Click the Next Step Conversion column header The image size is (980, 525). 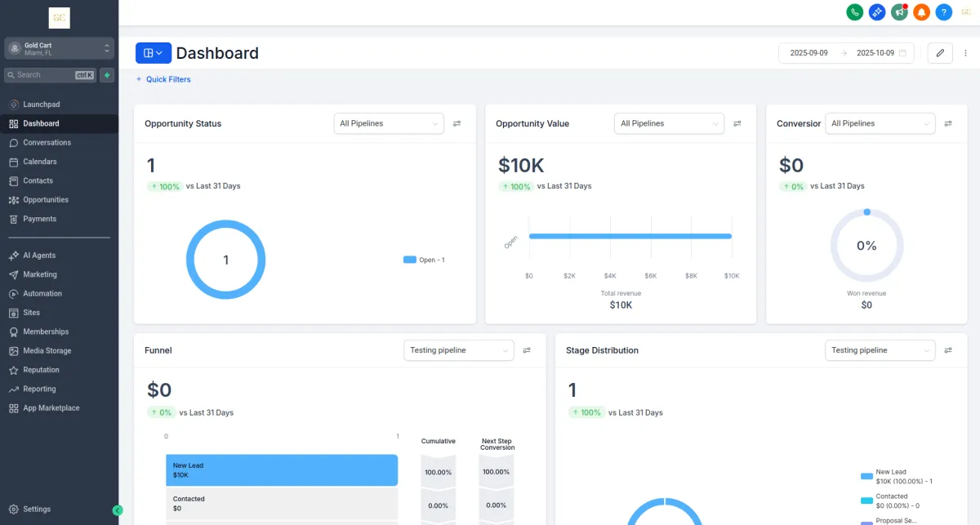tap(497, 444)
